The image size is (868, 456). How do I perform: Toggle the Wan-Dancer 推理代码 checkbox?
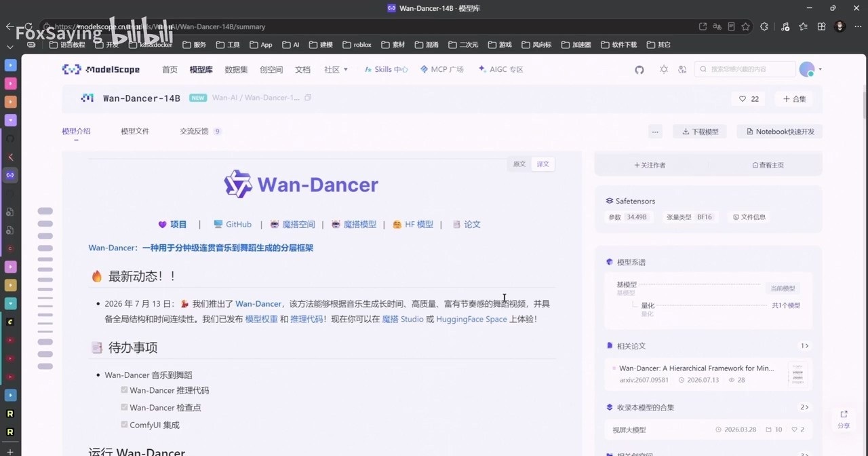pyautogui.click(x=124, y=390)
